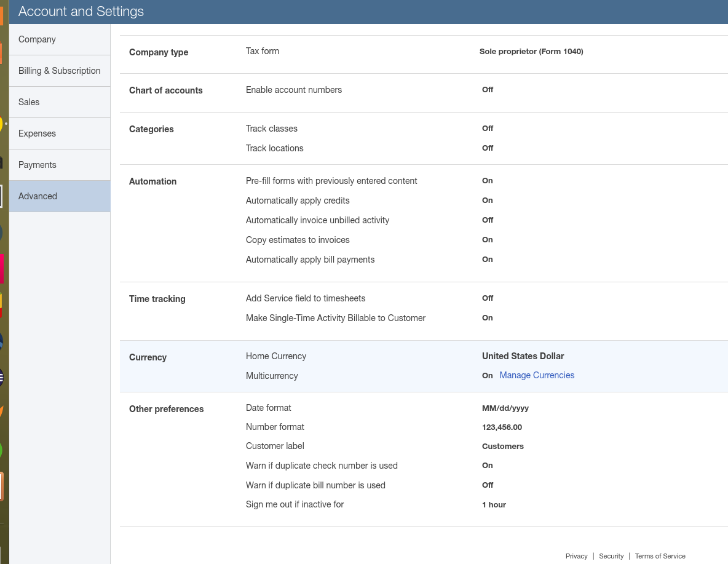
Task: Click the Time tracking section heading
Action: coord(157,299)
